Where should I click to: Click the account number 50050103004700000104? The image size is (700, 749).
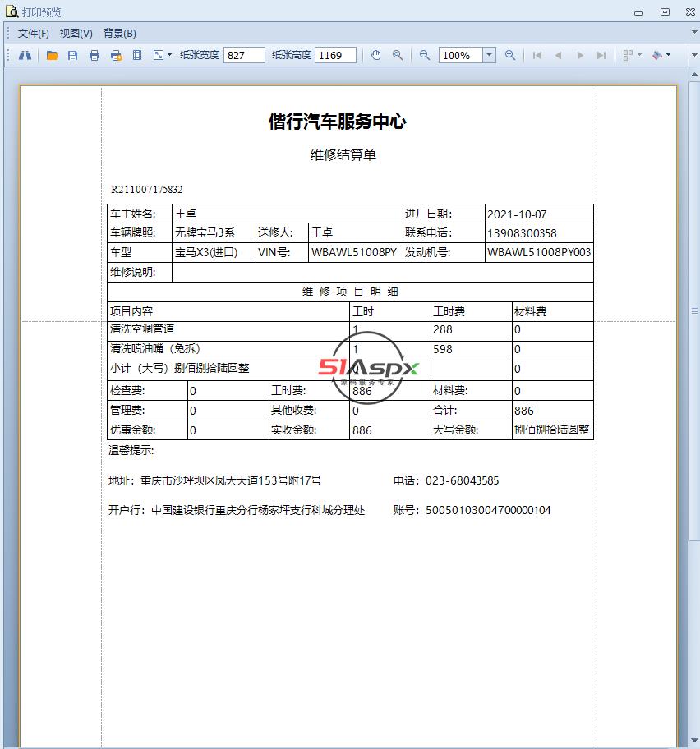click(x=488, y=510)
